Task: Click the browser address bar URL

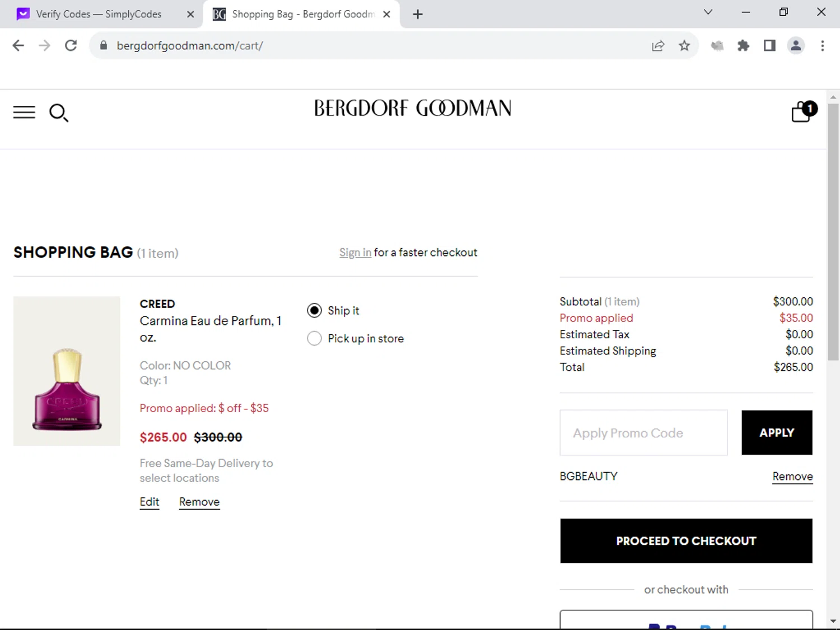Action: tap(190, 46)
